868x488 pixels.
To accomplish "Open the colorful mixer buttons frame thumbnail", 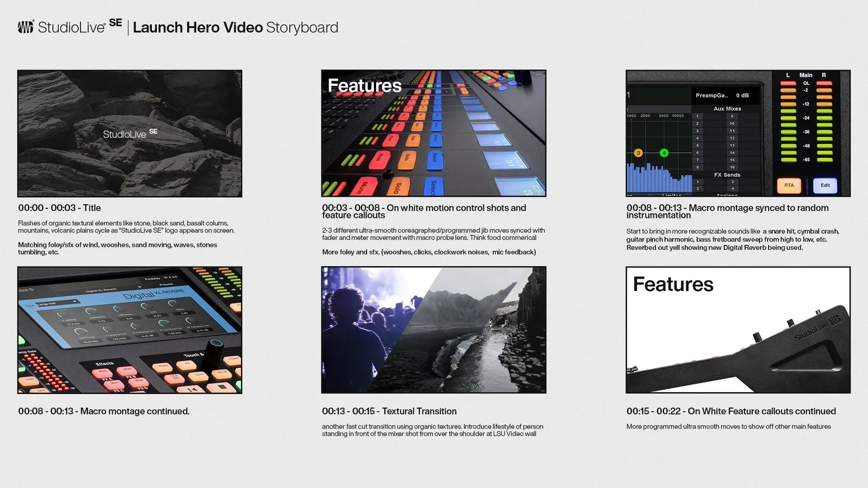I will click(434, 134).
